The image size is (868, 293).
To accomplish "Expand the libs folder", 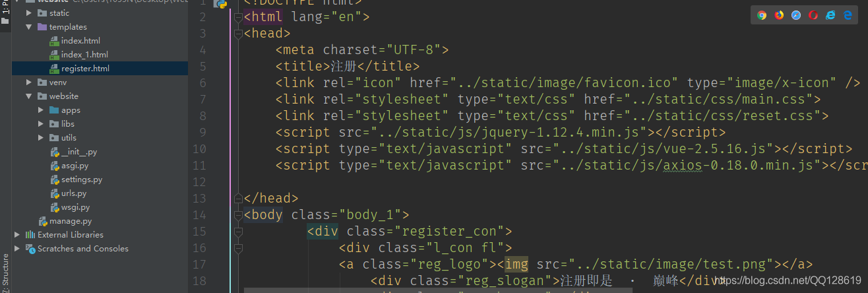I will point(41,124).
